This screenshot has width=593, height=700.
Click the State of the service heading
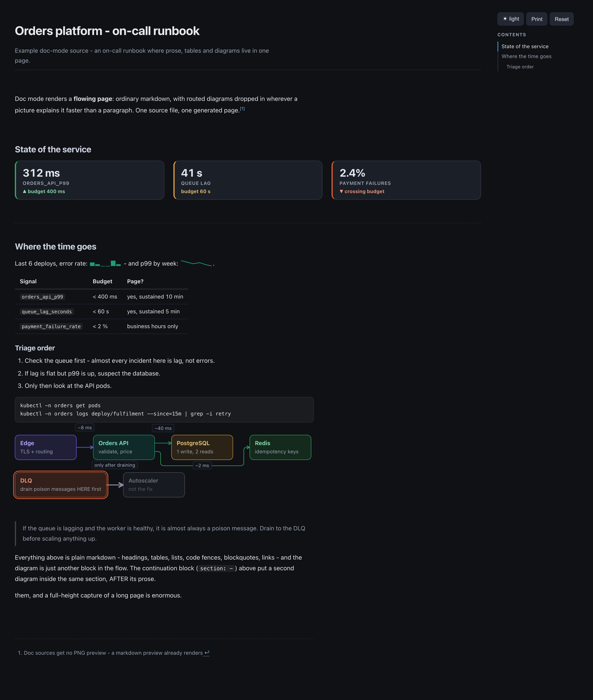[x=53, y=149]
